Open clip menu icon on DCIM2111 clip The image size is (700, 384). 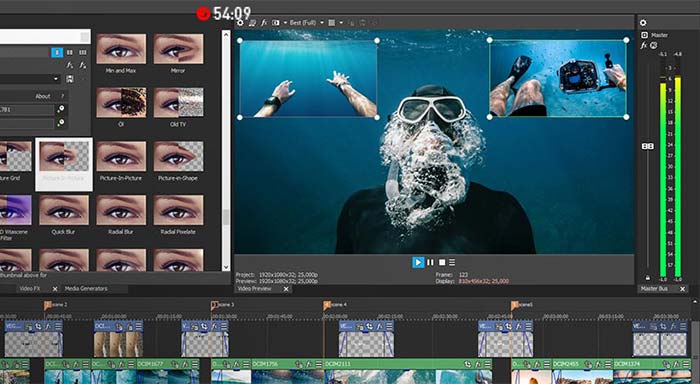pyautogui.click(x=487, y=364)
